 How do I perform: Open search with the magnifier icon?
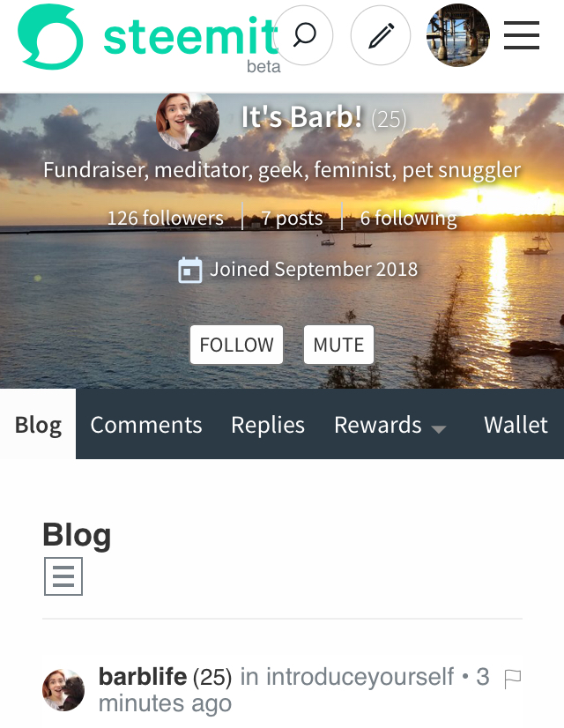click(304, 35)
